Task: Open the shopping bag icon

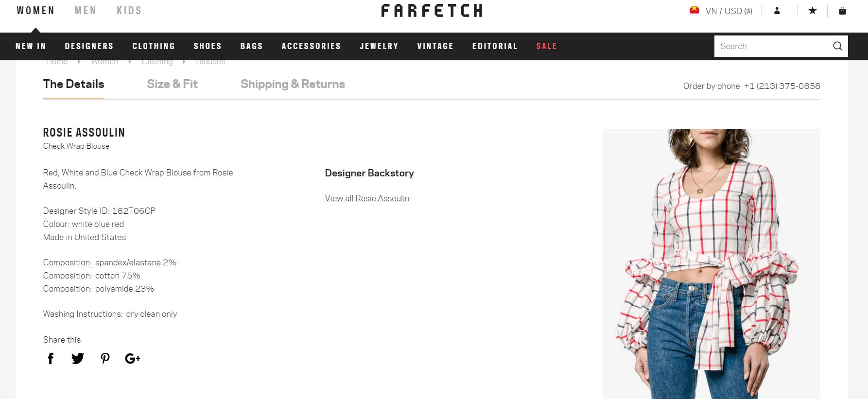Action: click(x=842, y=11)
